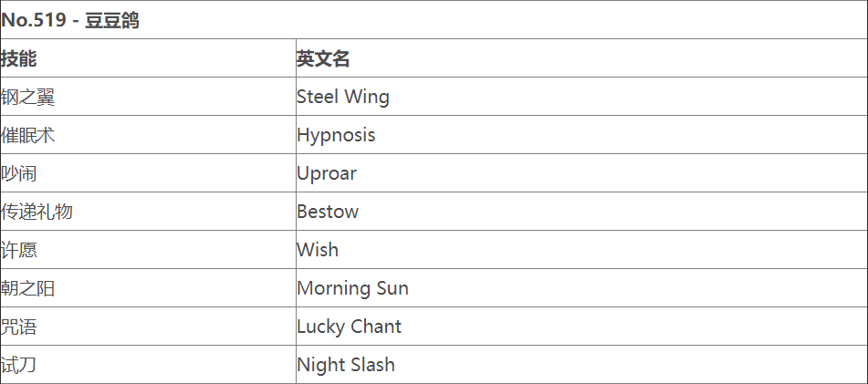
Task: Click the Hypnosis English name
Action: 336,135
